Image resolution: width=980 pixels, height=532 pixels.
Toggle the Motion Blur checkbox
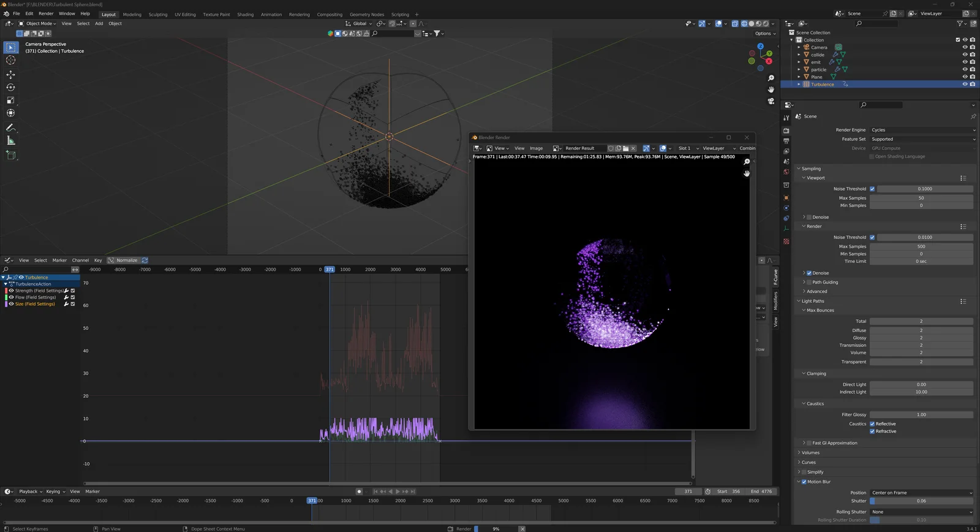coord(804,482)
